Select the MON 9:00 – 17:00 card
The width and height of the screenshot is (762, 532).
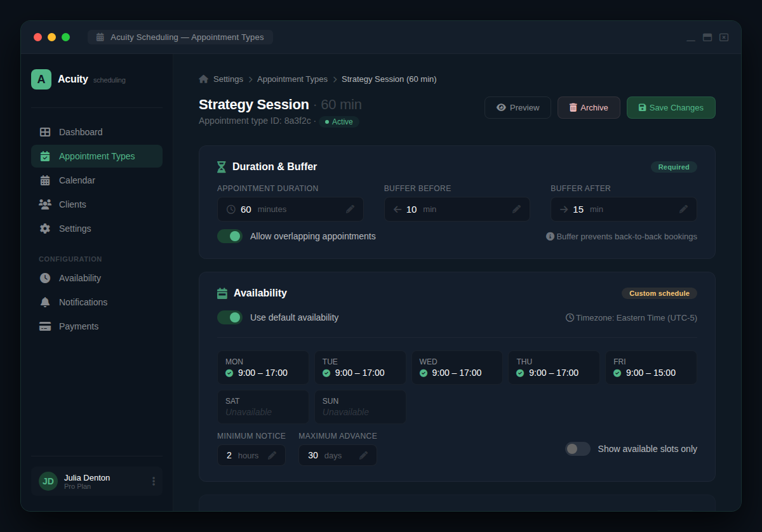pos(263,368)
